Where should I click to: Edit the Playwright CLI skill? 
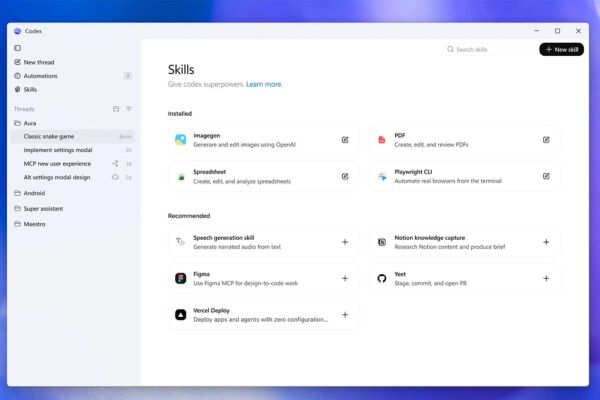point(546,176)
